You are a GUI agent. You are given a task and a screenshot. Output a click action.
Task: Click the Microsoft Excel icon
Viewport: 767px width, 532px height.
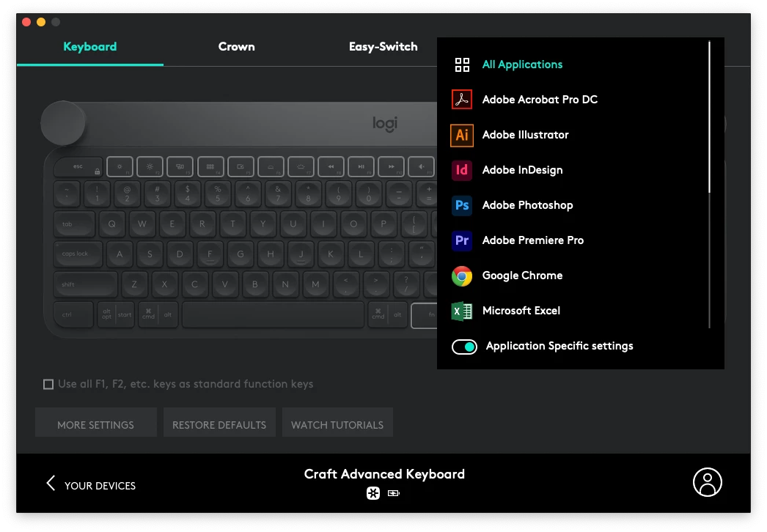pos(462,311)
